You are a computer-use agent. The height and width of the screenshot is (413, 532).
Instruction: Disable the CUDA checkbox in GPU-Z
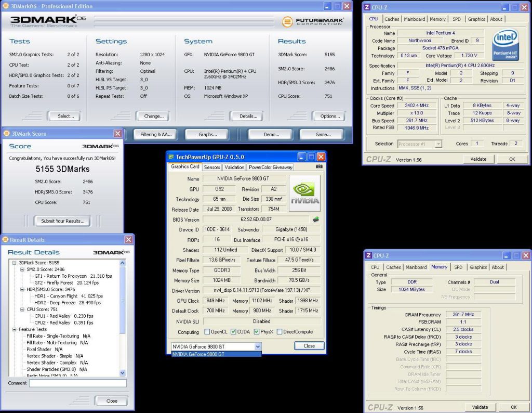click(233, 332)
